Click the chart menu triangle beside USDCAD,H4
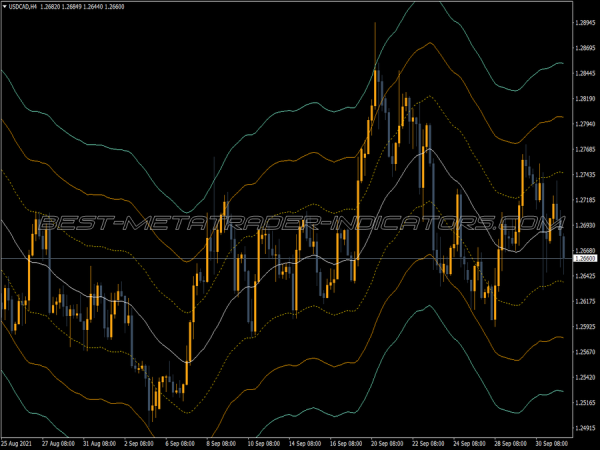The width and height of the screenshot is (600, 450). click(x=5, y=7)
